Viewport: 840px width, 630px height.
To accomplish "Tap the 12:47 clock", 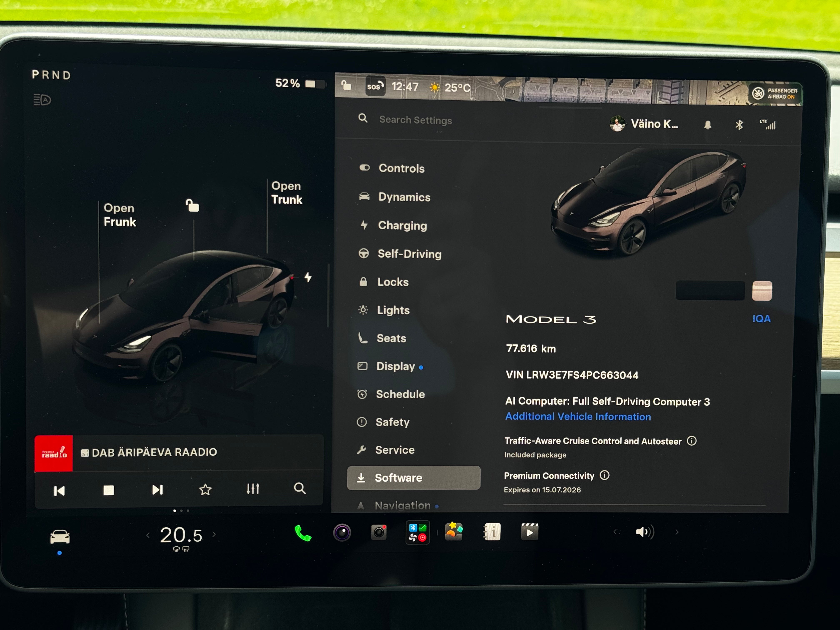I will pyautogui.click(x=405, y=87).
